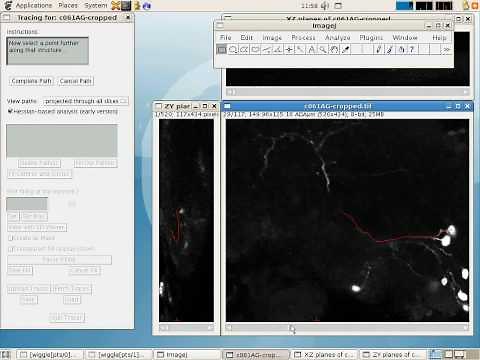Select the Pencil tool in ImageJ toolbar
Image resolution: width=480 pixels, height=360 pixels.
point(378,50)
